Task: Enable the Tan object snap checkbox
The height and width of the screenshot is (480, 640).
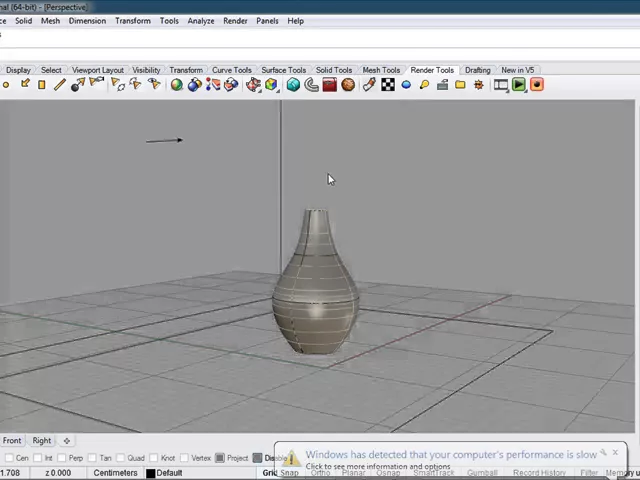Action: pos(92,458)
